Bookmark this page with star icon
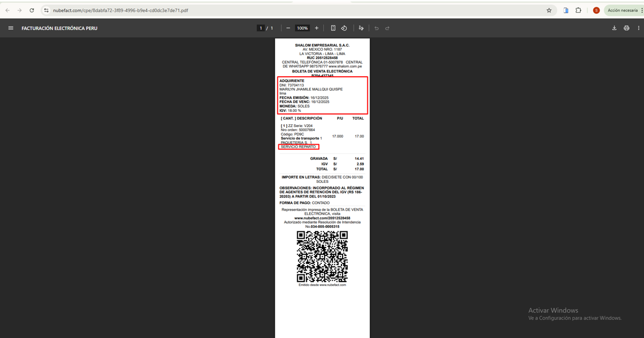Screen dimensions: 644x338 [x=549, y=10]
